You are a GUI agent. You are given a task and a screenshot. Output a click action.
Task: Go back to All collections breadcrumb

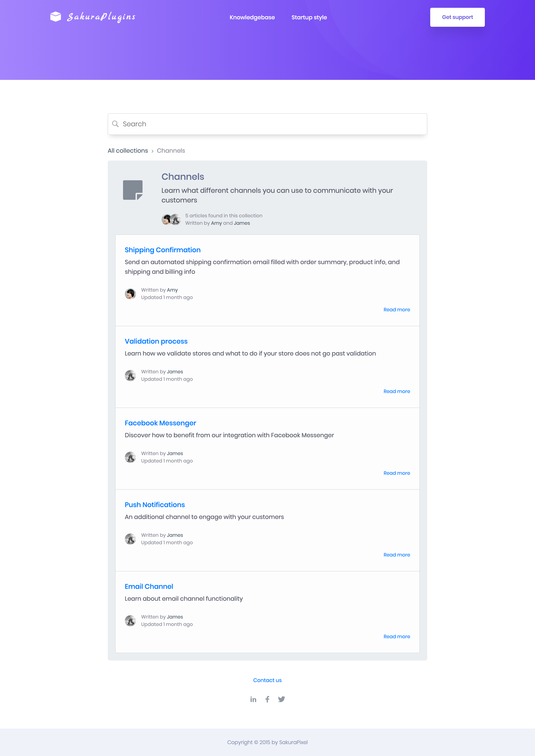point(128,150)
